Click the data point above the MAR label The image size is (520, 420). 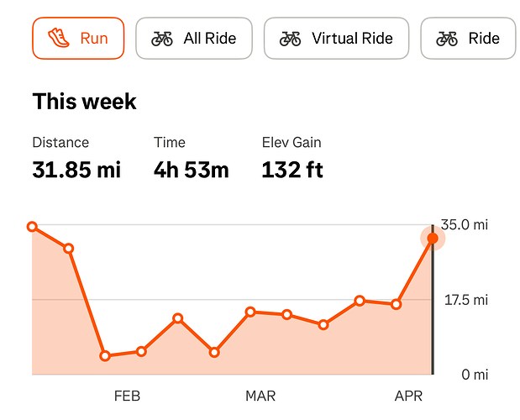tap(250, 312)
